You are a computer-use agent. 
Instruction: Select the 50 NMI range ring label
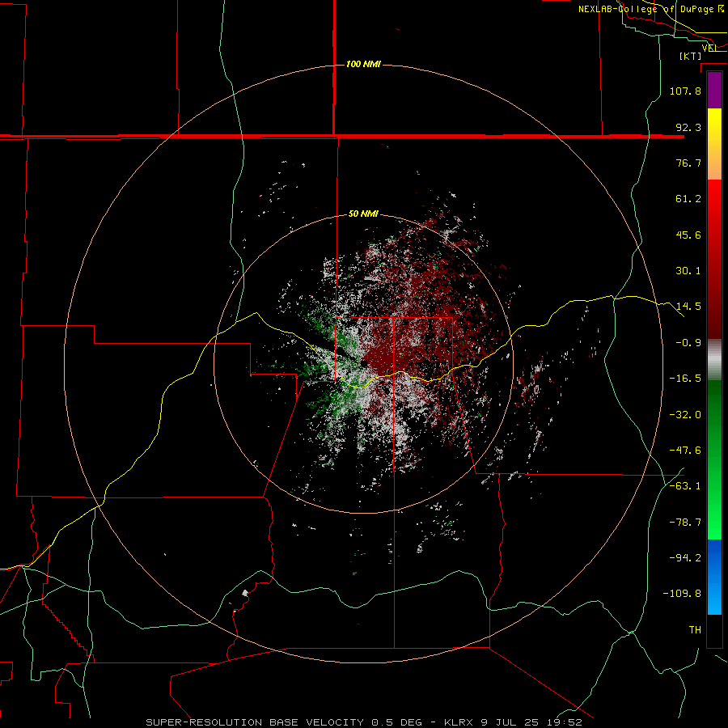[x=363, y=214]
